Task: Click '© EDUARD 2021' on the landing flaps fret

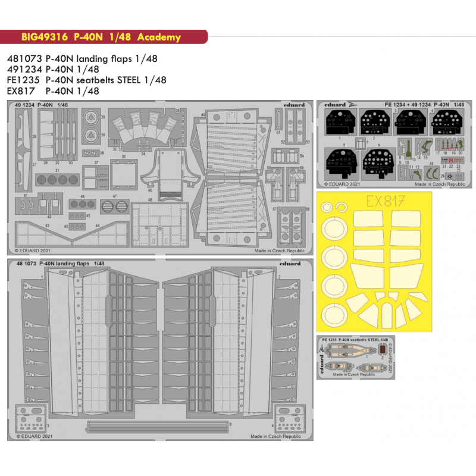Action: (x=35, y=436)
